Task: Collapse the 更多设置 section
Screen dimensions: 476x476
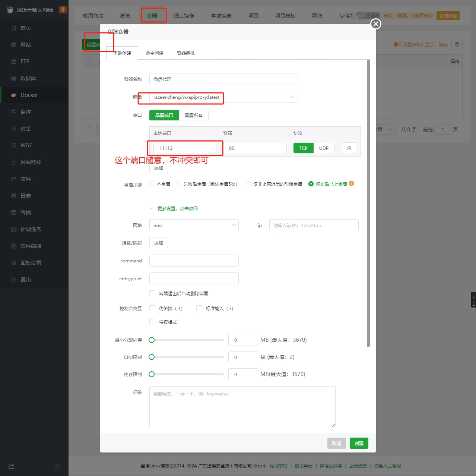Action: click(177, 208)
